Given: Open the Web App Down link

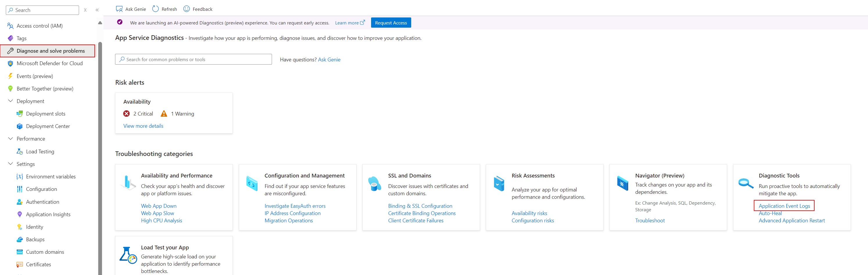Looking at the screenshot, I should tap(159, 206).
